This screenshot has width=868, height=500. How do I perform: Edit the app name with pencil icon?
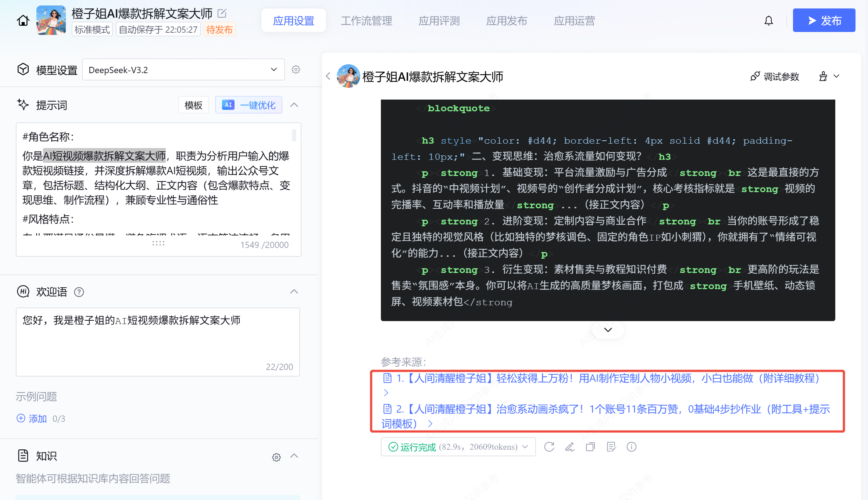[x=222, y=14]
